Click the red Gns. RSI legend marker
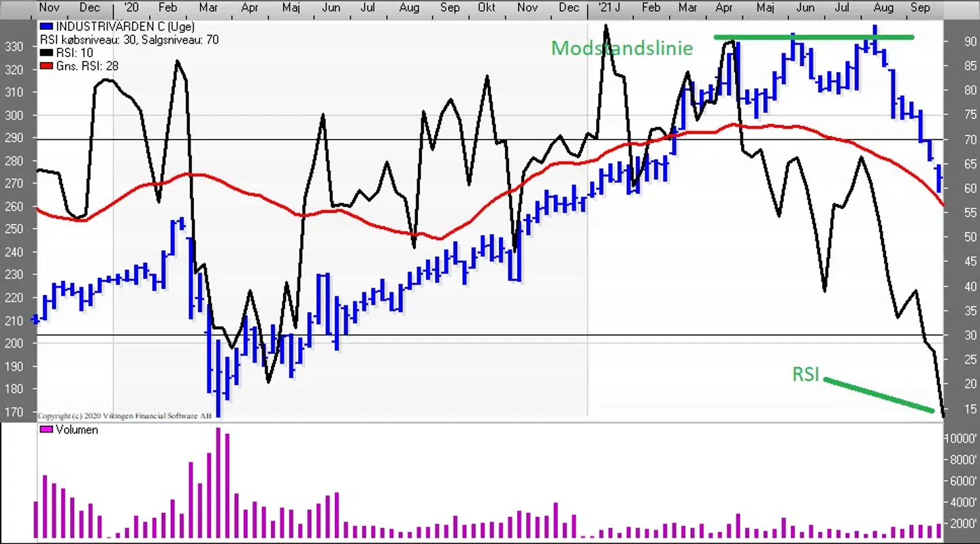This screenshot has width=980, height=544. point(46,66)
